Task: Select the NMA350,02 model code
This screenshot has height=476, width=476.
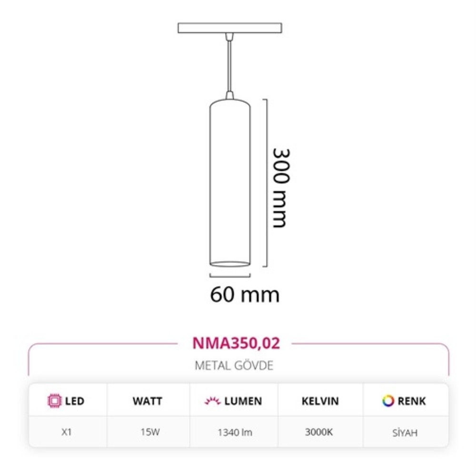Action: (x=236, y=343)
